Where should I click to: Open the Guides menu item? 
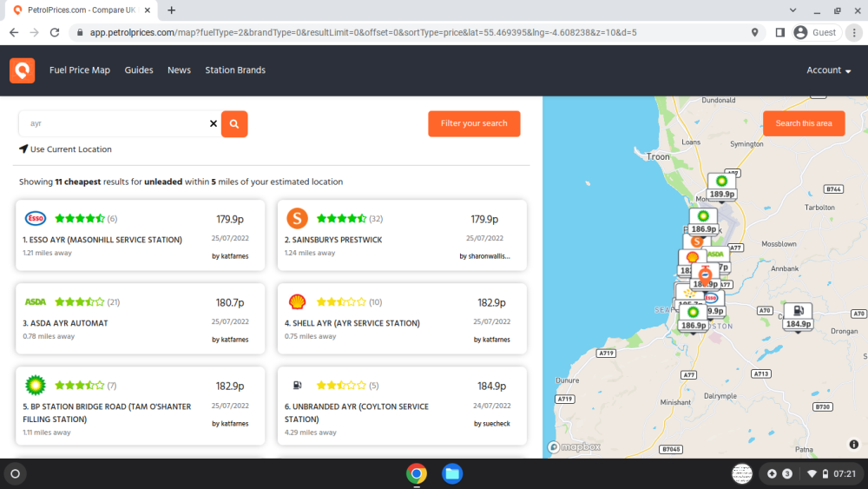pyautogui.click(x=138, y=70)
